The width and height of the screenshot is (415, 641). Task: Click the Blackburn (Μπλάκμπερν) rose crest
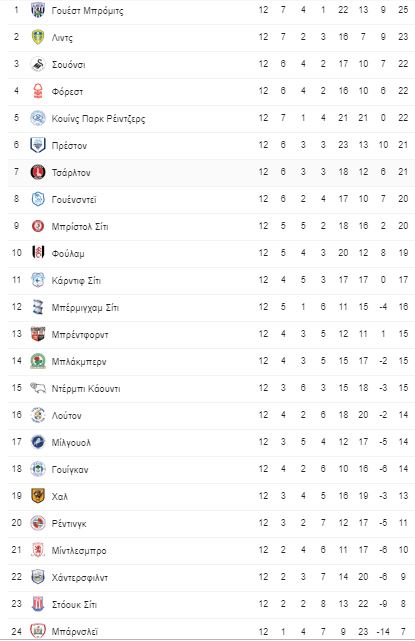pyautogui.click(x=38, y=361)
